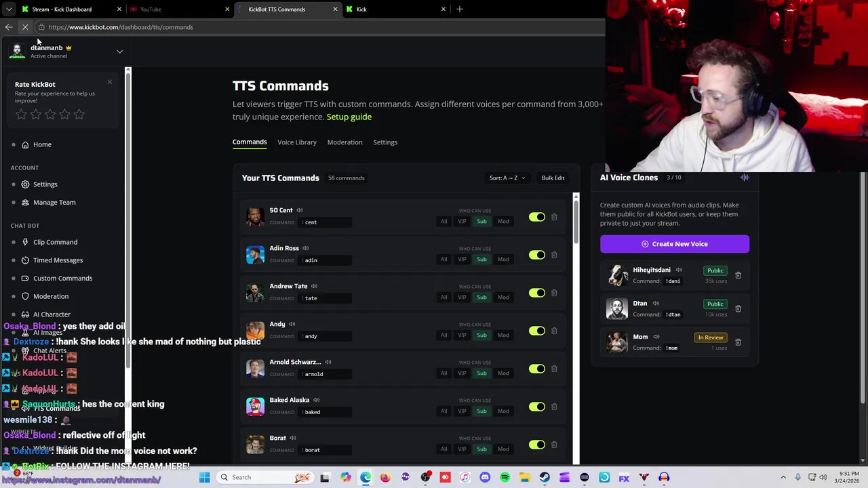The image size is (868, 488).
Task: Switch to the Stream - Kick Dashboard tab
Action: pos(71,9)
